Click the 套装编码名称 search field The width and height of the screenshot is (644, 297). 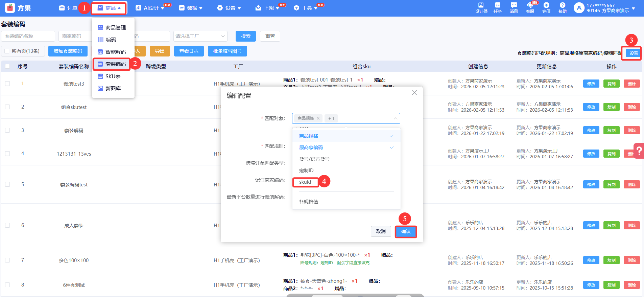(x=28, y=36)
